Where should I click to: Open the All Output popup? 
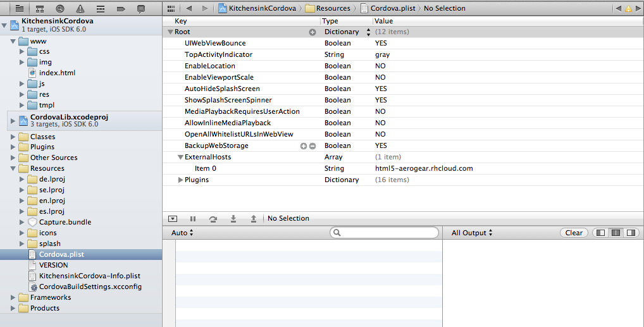(472, 233)
